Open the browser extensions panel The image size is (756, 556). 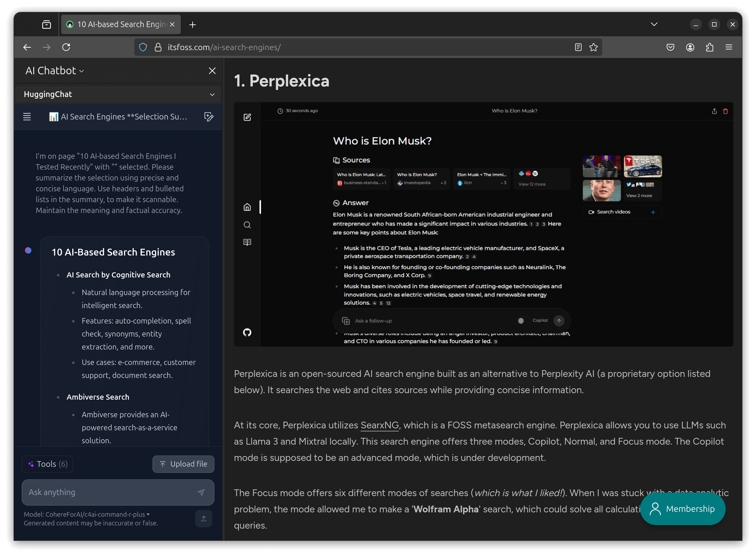tap(710, 47)
